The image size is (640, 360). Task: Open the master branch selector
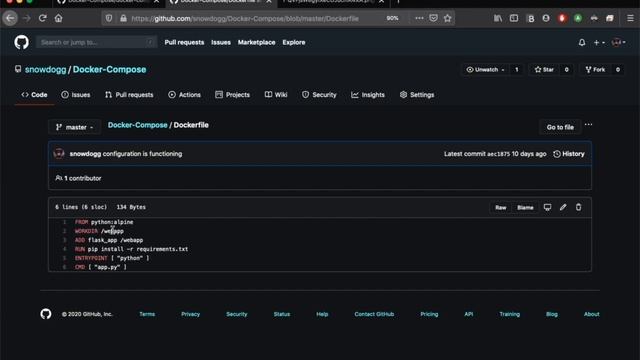(75, 127)
